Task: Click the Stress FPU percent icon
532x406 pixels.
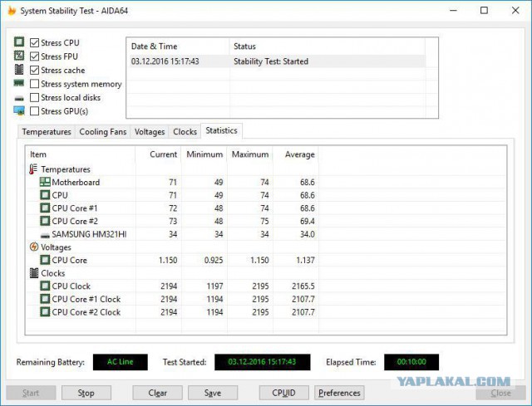Action: (x=19, y=56)
